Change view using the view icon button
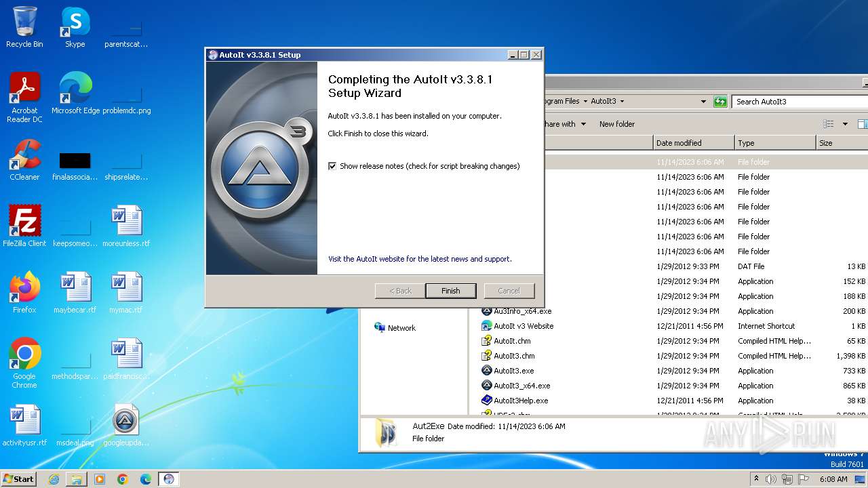This screenshot has height=488, width=868. coord(828,124)
